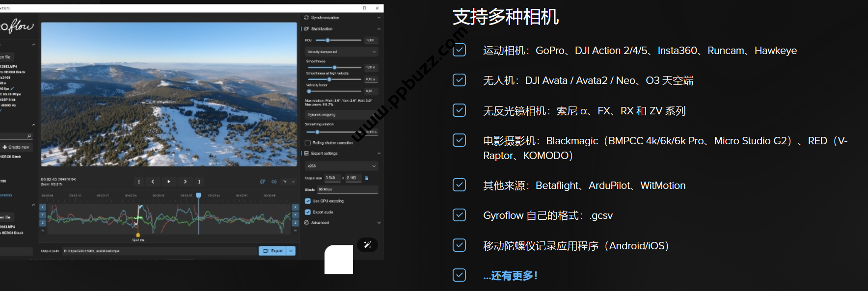Click the maximize icon of Gyroflow window

[x=364, y=8]
